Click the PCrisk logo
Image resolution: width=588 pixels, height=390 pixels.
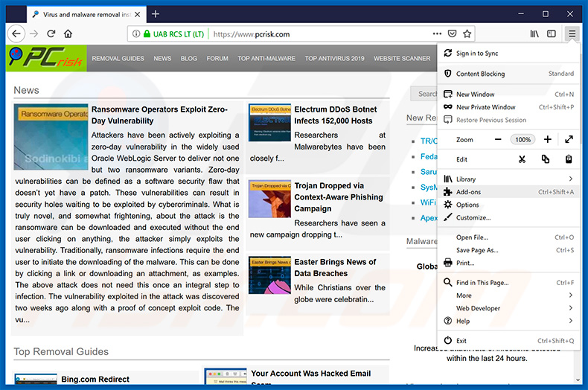[x=46, y=58]
